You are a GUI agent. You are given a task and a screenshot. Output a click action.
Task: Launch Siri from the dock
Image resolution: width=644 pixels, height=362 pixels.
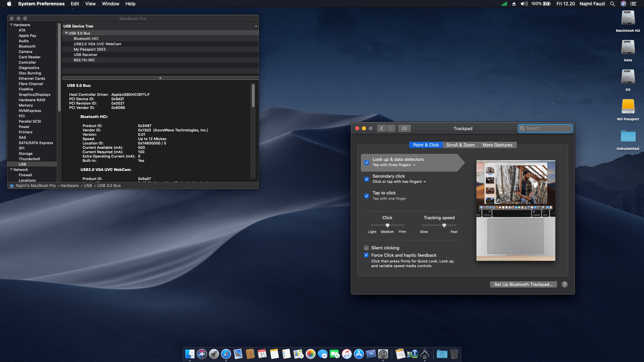tap(202, 354)
